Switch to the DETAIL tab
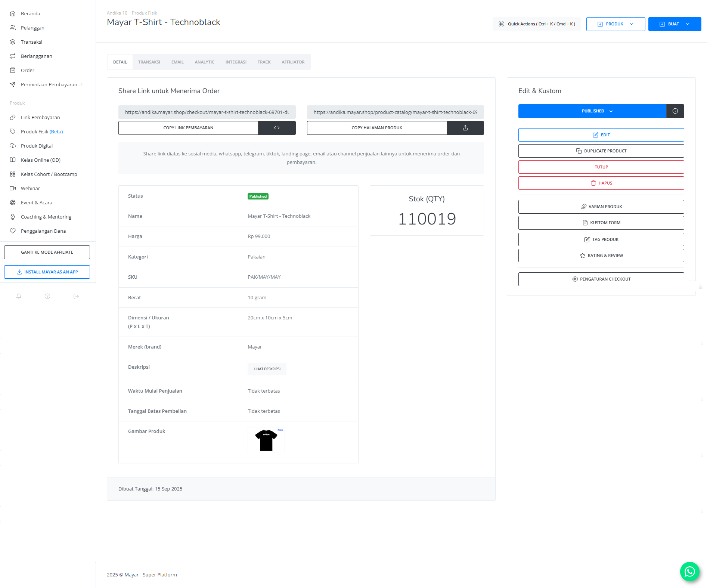This screenshot has height=588, width=707. pos(120,62)
